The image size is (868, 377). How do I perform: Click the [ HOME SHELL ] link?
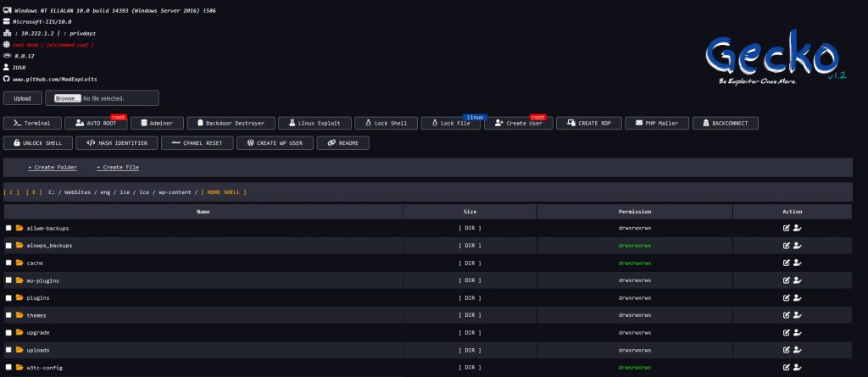tap(224, 192)
